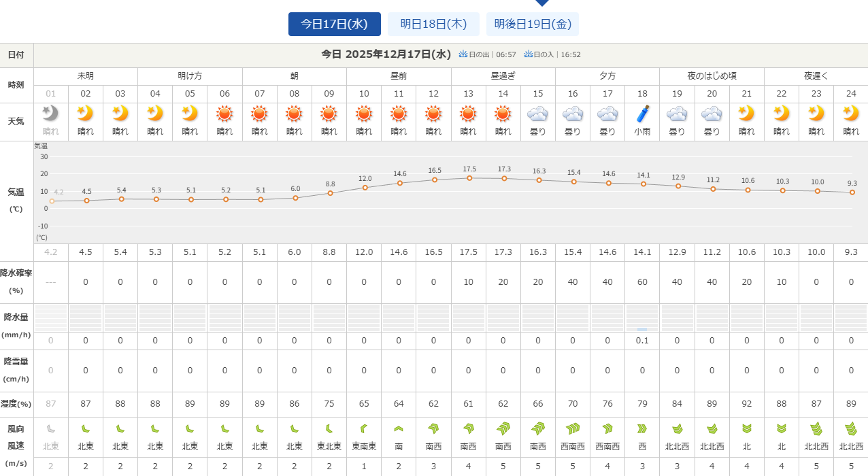
Task: Click the north wind arrow at hour 21
Action: [746, 428]
